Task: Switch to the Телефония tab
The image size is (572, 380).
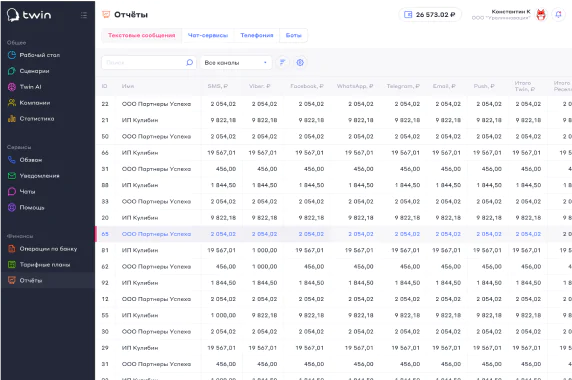Action: 256,35
